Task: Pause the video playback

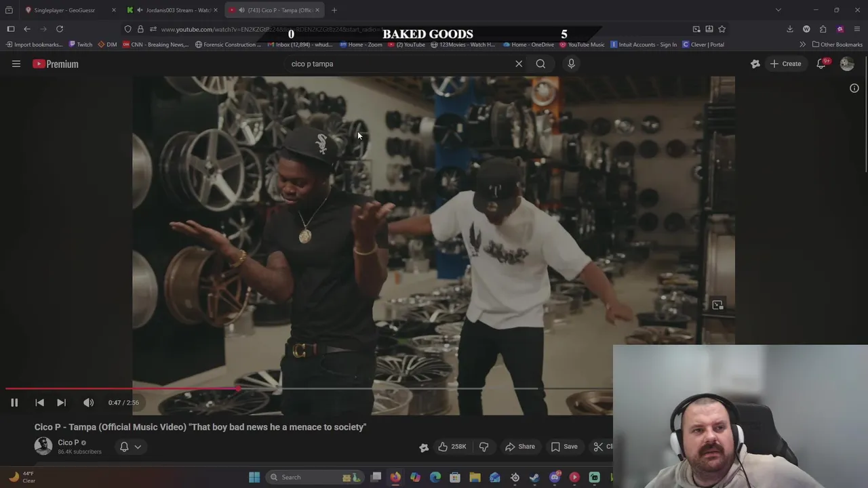Action: (14, 403)
